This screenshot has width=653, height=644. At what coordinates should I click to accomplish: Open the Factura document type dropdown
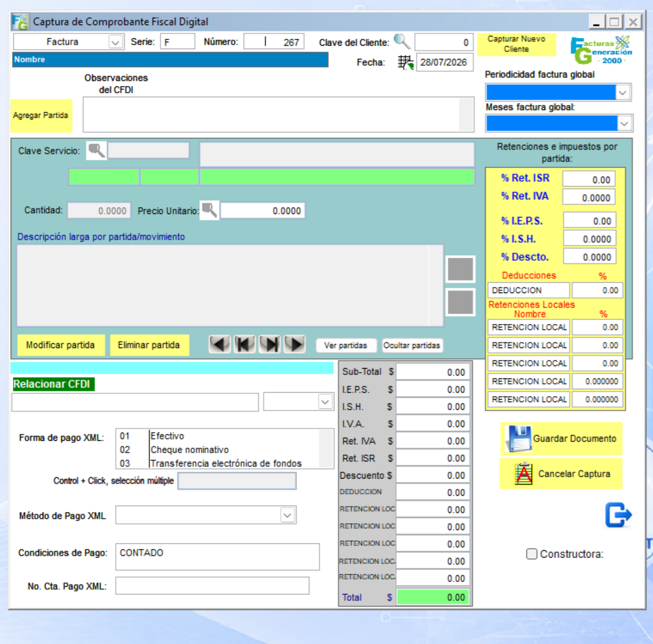pyautogui.click(x=115, y=42)
